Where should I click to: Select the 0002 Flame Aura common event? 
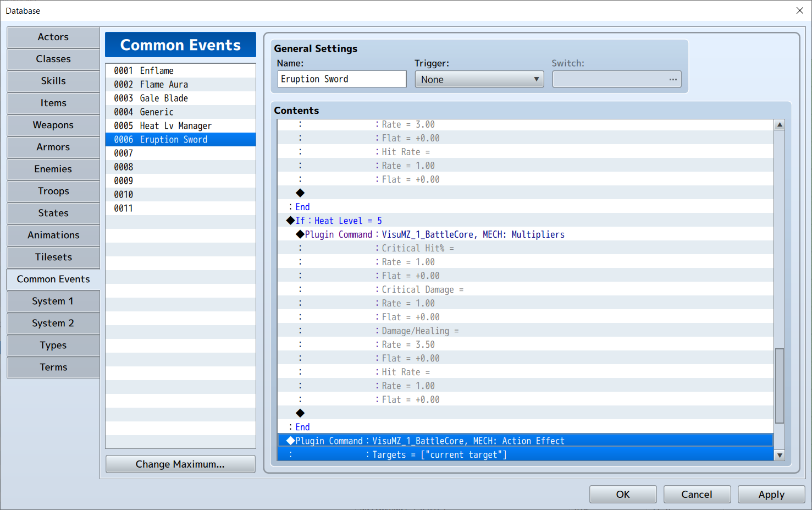tap(180, 84)
